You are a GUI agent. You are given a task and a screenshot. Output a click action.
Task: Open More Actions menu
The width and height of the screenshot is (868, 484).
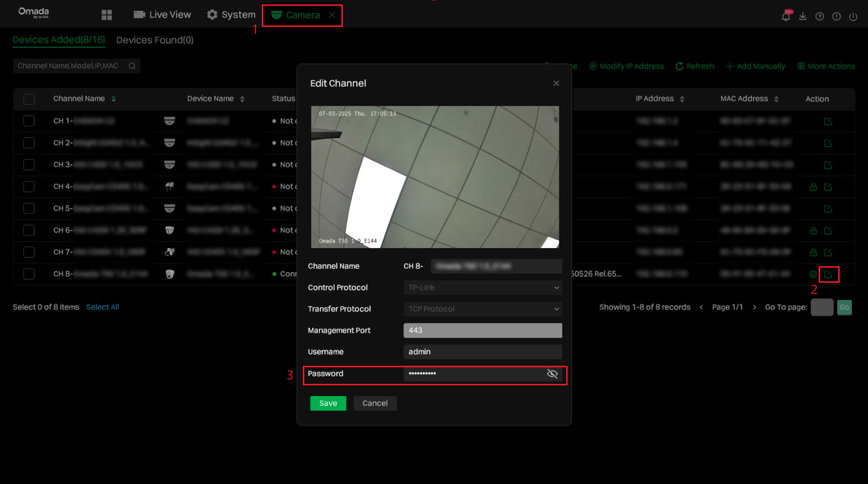click(x=826, y=66)
